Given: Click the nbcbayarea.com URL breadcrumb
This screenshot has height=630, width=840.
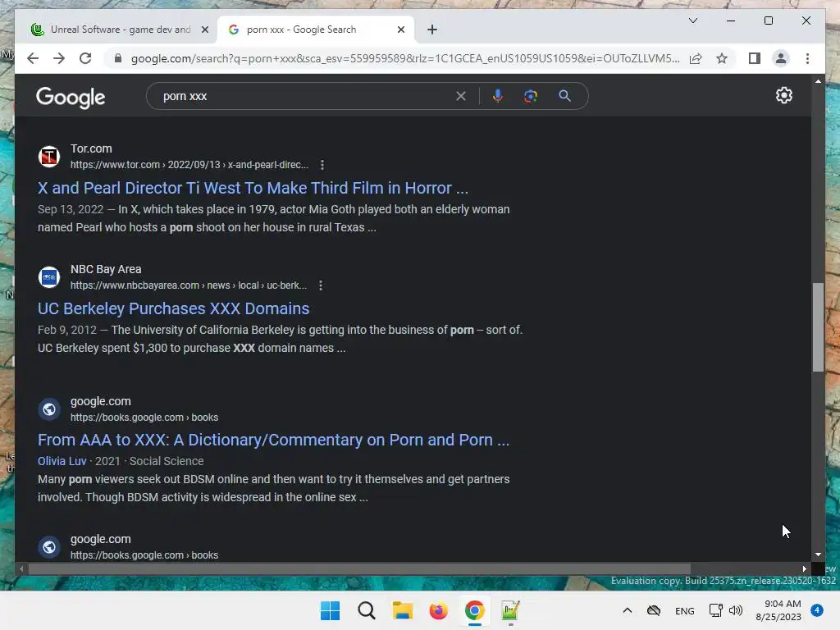Looking at the screenshot, I should tap(189, 285).
